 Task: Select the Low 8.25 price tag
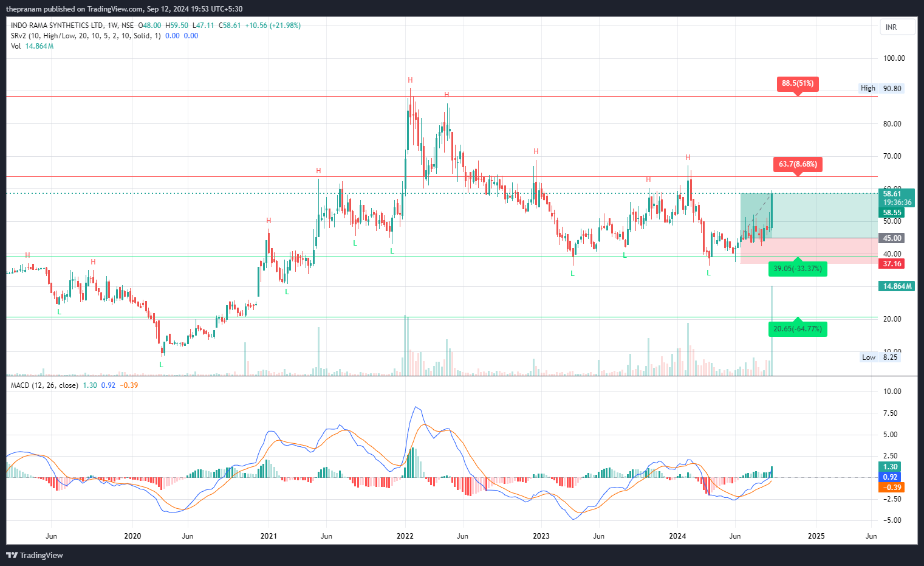tap(880, 357)
